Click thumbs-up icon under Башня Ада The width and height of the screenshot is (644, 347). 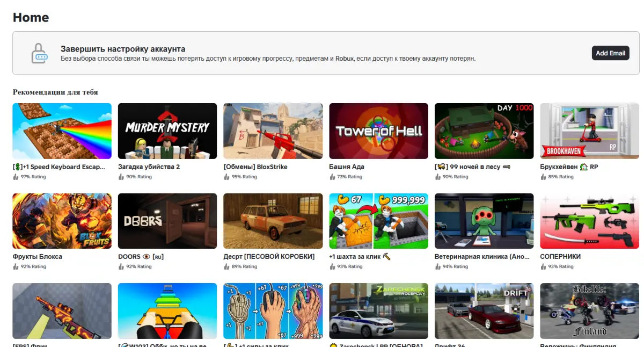[x=332, y=177]
